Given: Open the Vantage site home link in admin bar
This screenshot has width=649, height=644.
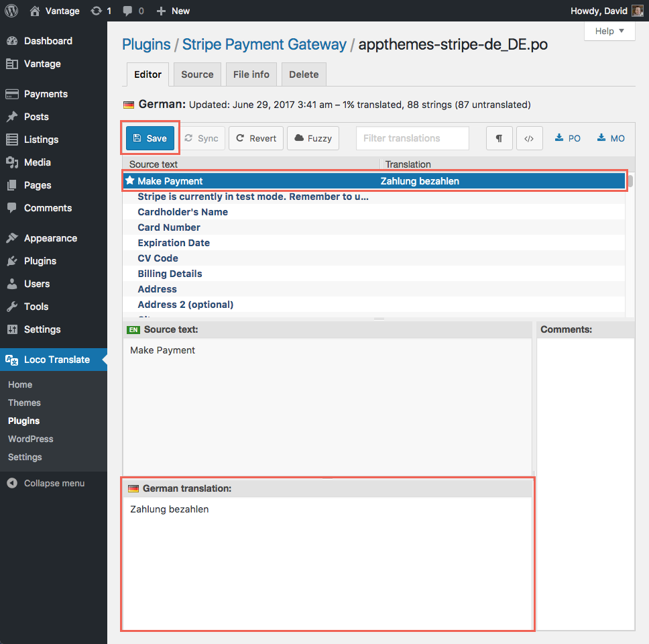Looking at the screenshot, I should coord(54,11).
